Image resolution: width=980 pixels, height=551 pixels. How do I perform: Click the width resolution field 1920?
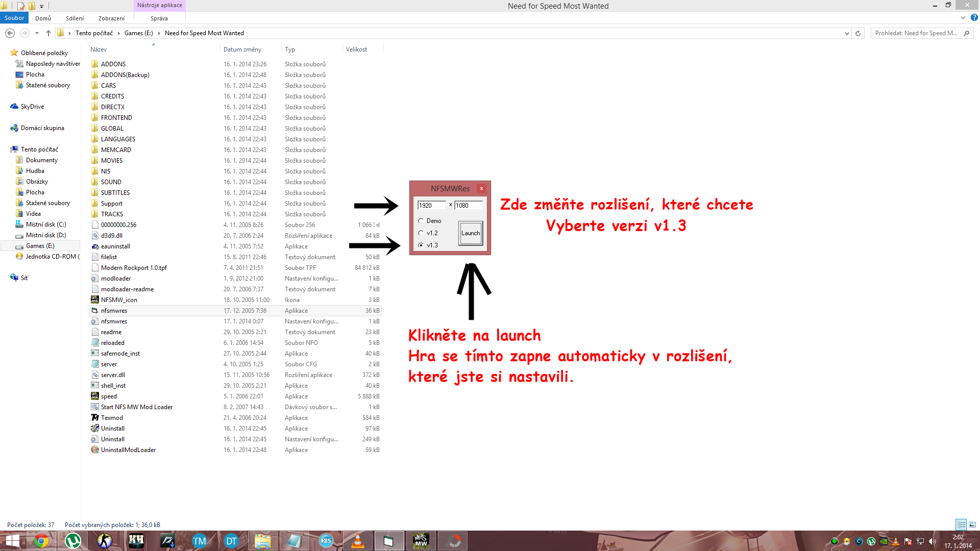(x=431, y=205)
